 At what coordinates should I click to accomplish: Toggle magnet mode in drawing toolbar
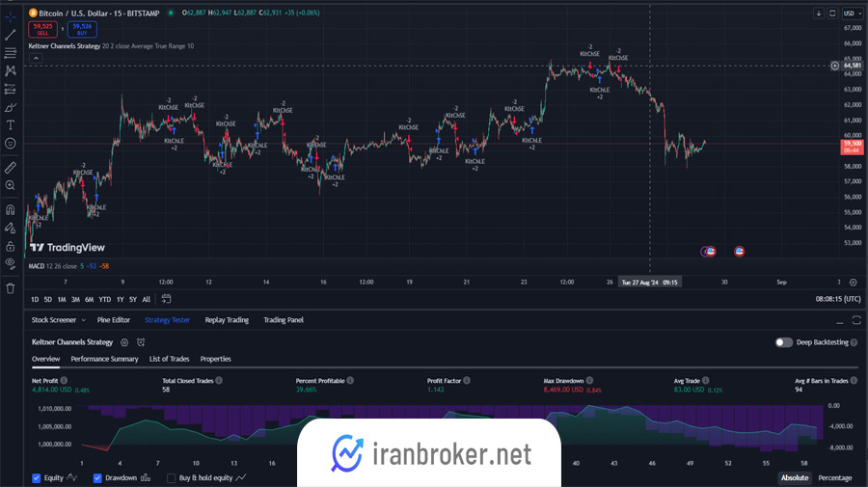[10, 209]
